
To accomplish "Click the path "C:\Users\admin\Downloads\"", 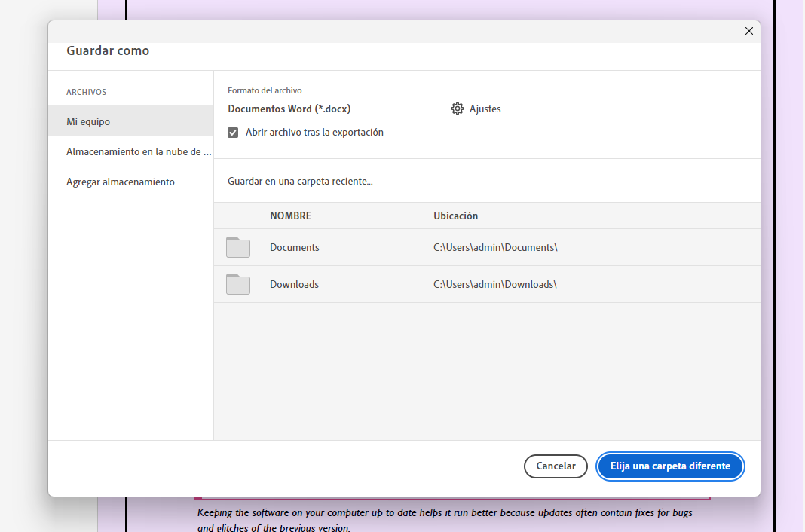I will click(x=494, y=284).
